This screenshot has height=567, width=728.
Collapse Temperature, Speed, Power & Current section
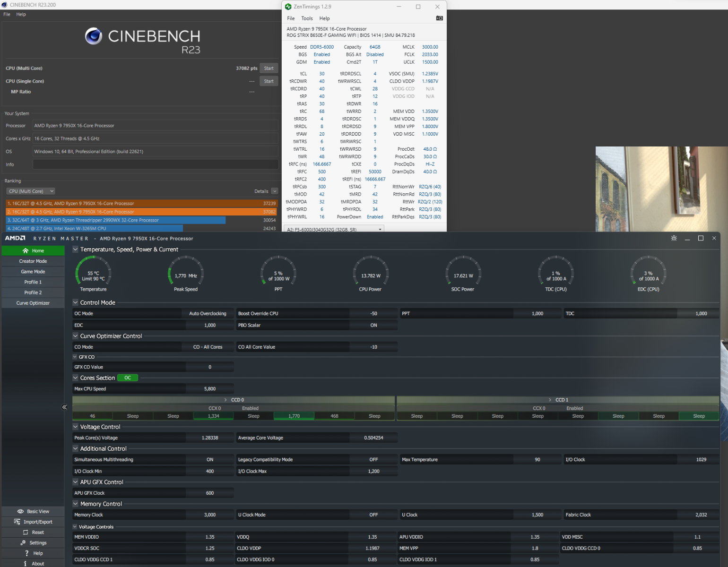click(x=75, y=249)
